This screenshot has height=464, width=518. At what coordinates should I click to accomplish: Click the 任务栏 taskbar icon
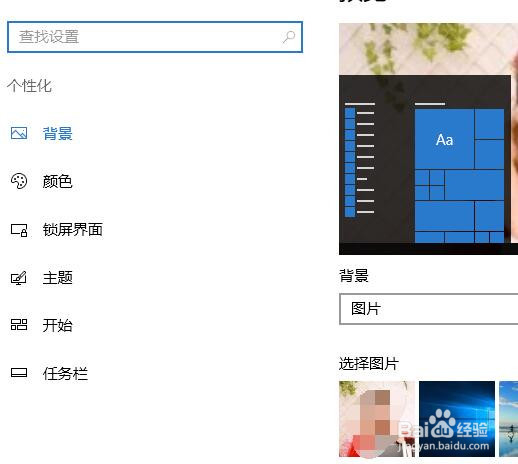(19, 373)
